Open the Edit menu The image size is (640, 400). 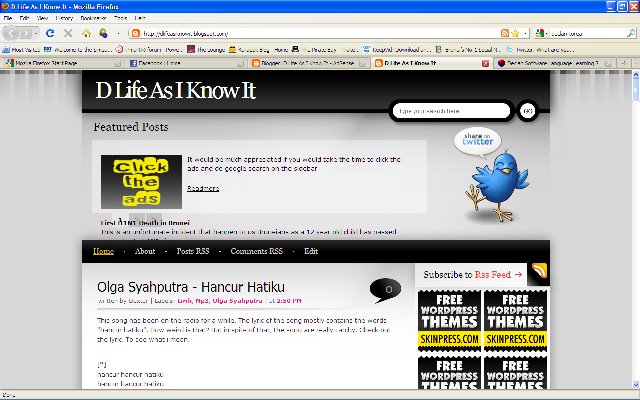24,18
